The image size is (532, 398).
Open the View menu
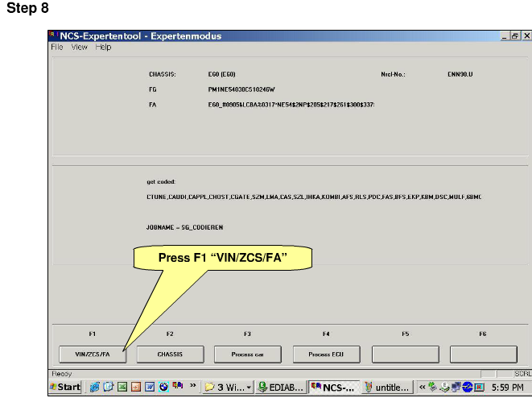[80, 48]
